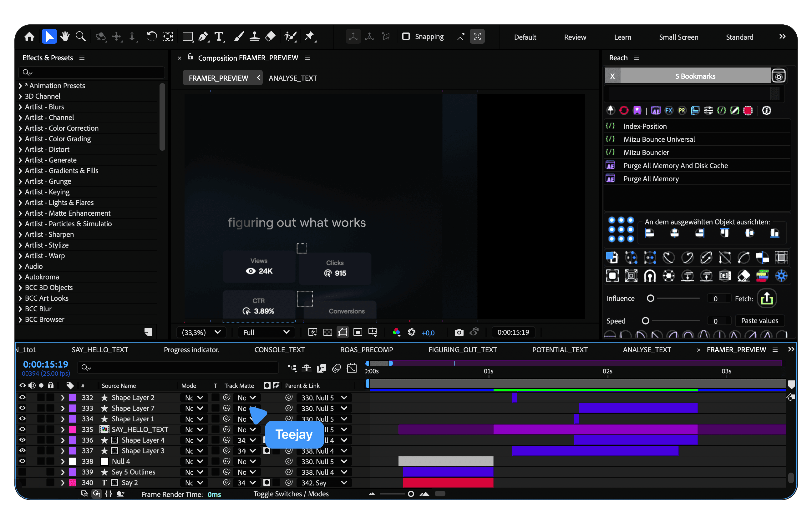Select the Type tool

tap(219, 36)
